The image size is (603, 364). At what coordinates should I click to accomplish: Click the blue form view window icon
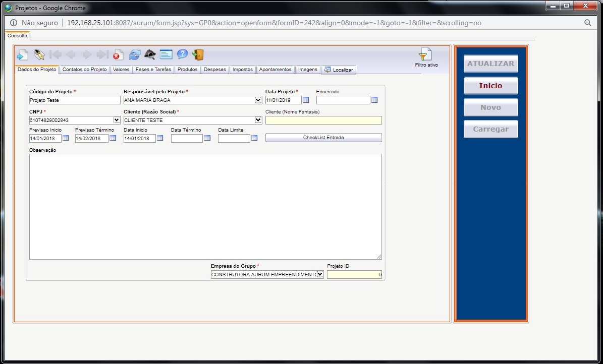pyautogui.click(x=166, y=54)
